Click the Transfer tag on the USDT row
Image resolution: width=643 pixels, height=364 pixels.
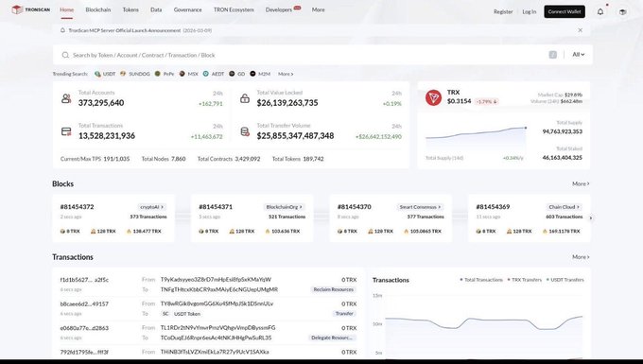tap(344, 314)
